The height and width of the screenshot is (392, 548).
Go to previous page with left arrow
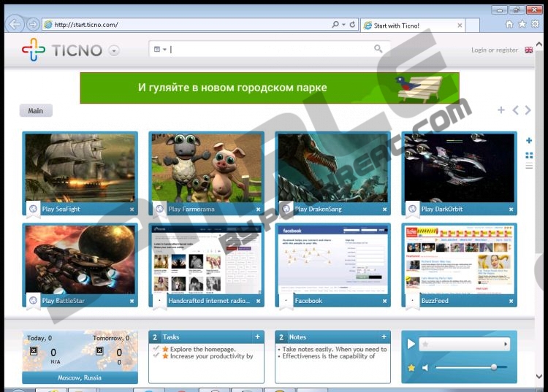(515, 110)
